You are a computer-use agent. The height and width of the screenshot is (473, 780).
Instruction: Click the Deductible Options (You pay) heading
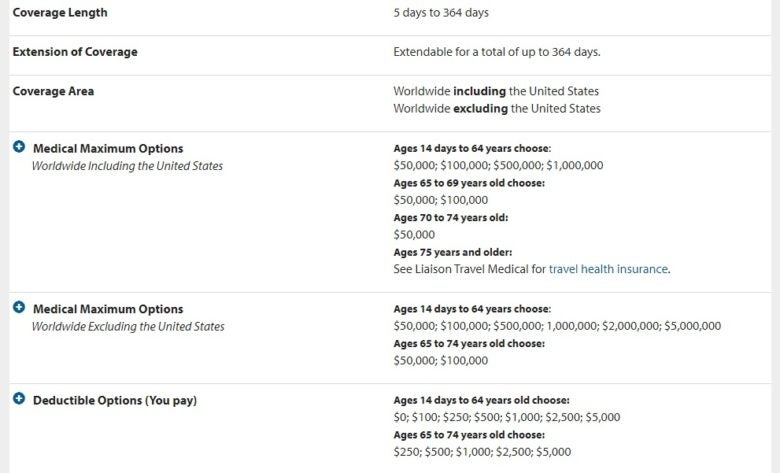(x=115, y=401)
